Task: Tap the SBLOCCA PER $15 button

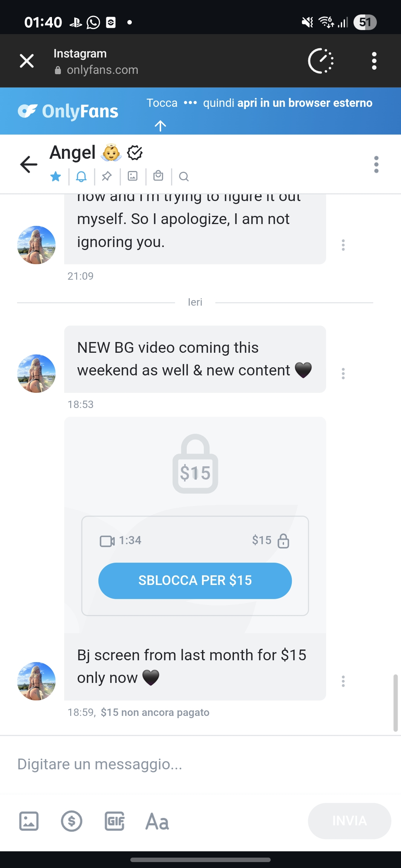Action: pos(195,581)
